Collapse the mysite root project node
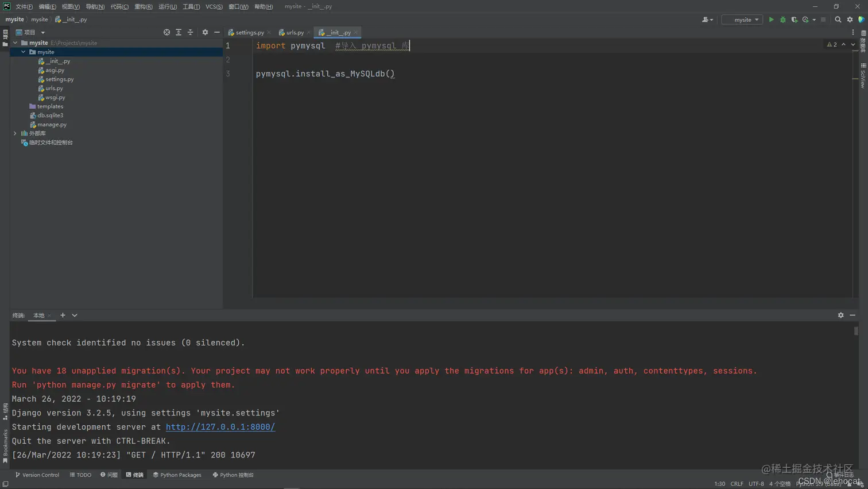 [x=15, y=43]
